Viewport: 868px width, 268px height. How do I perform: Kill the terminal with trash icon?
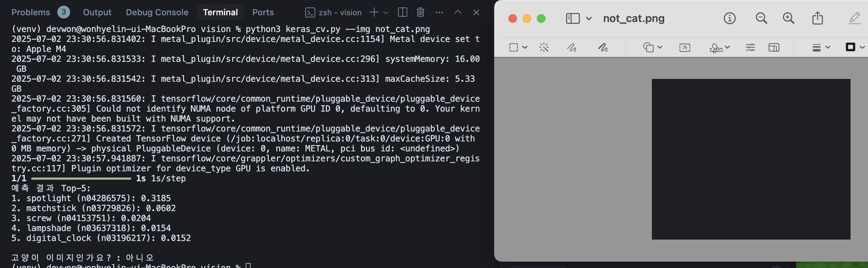420,12
